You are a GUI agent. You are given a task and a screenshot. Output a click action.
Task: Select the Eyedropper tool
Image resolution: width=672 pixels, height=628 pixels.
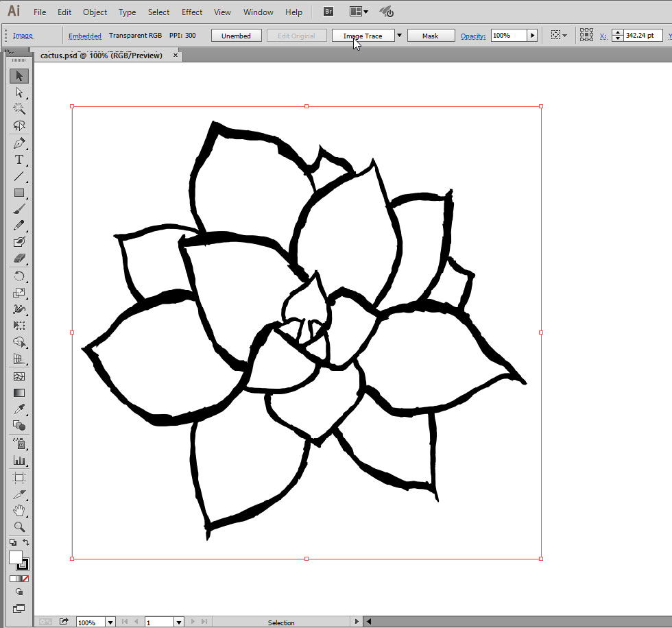click(x=19, y=409)
